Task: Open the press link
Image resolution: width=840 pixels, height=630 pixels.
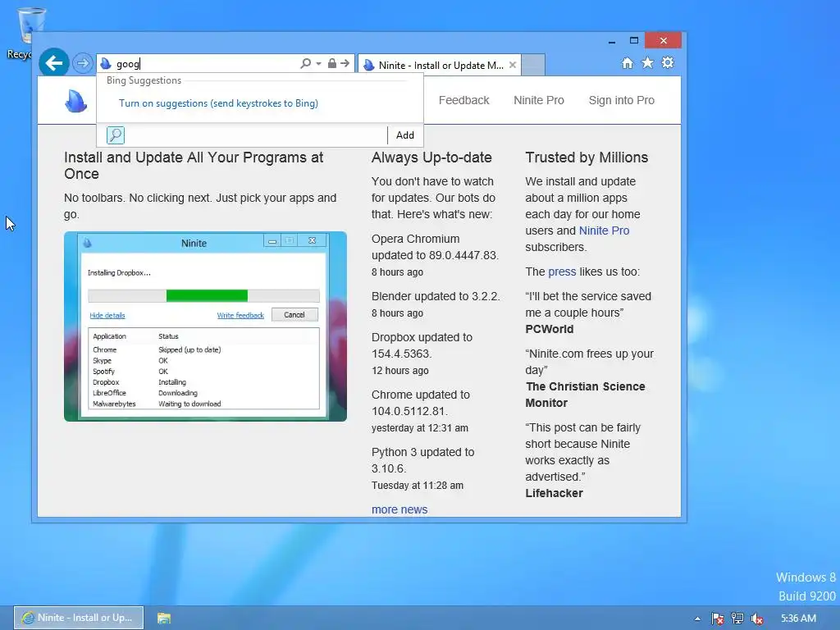Action: (562, 272)
